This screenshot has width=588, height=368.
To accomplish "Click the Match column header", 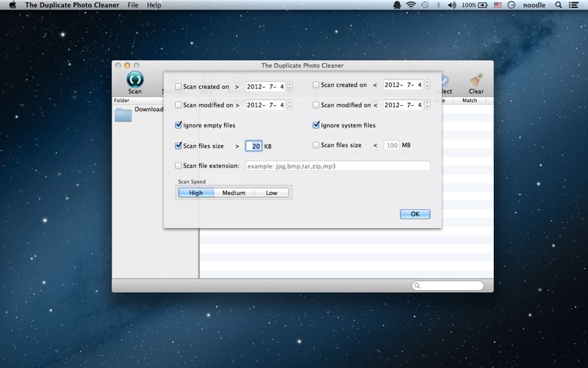I will [x=470, y=100].
